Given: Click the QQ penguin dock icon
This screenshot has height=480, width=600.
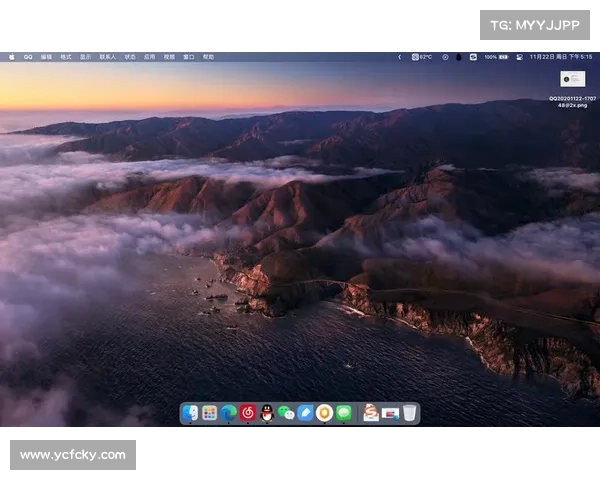Looking at the screenshot, I should pyautogui.click(x=266, y=413).
